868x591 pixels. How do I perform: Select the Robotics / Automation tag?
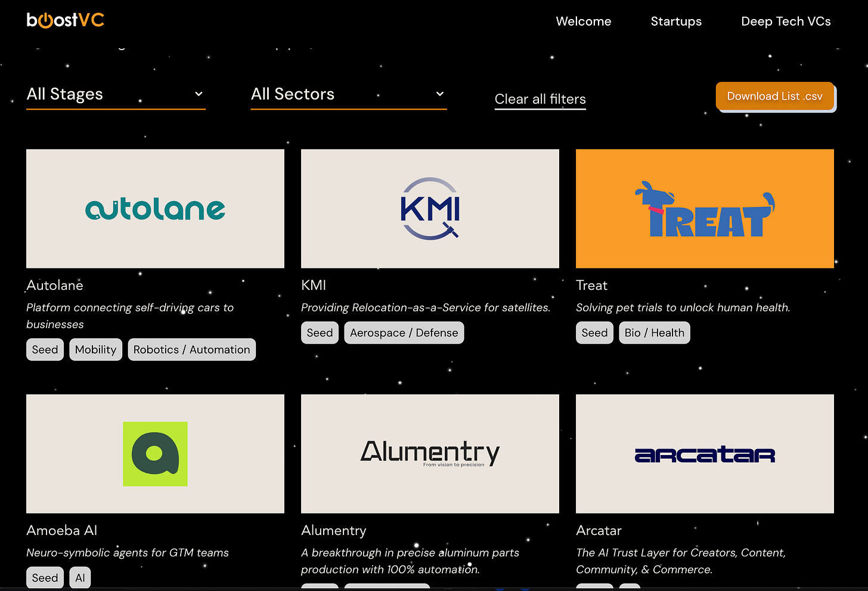pos(192,349)
